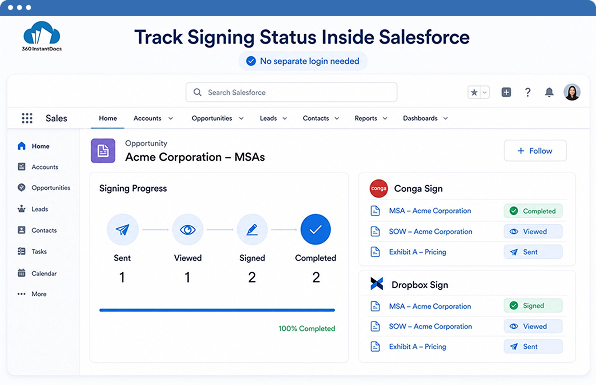
Task: Click the blue signing progress bar
Action: point(217,310)
